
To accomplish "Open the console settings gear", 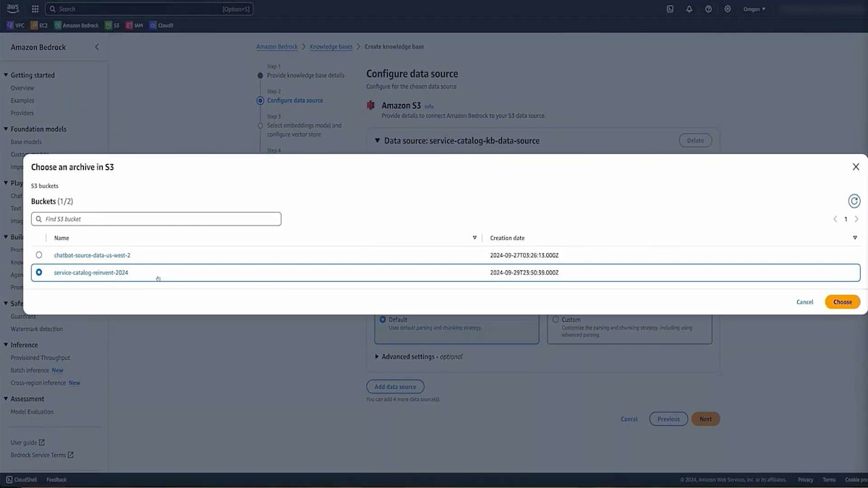I will point(728,9).
